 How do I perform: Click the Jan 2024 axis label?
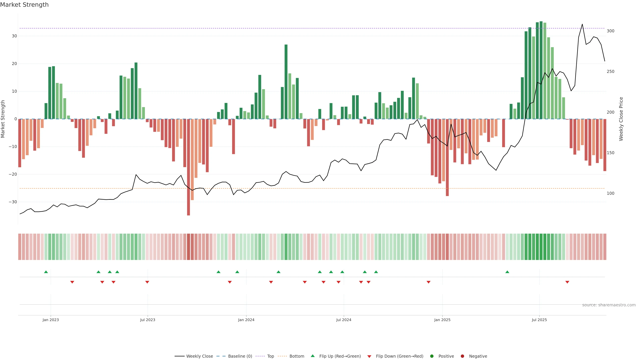(246, 320)
